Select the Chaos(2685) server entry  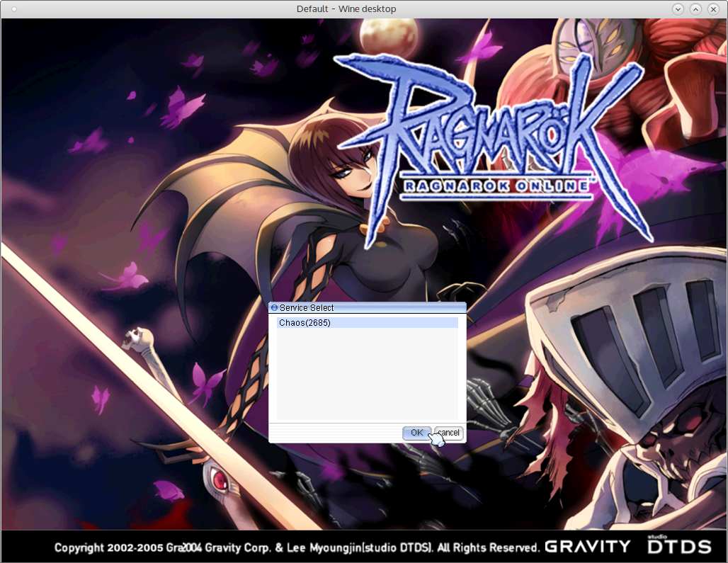[368, 323]
